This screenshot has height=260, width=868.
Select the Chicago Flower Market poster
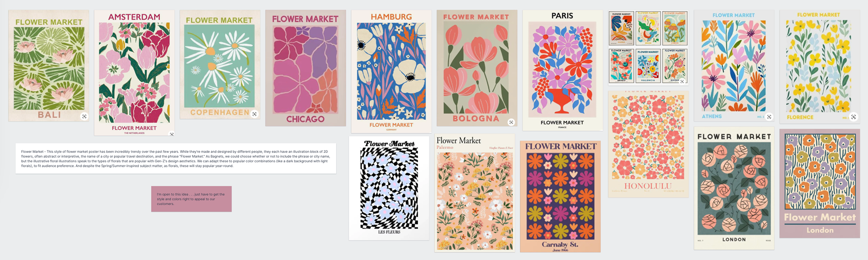[x=306, y=68]
